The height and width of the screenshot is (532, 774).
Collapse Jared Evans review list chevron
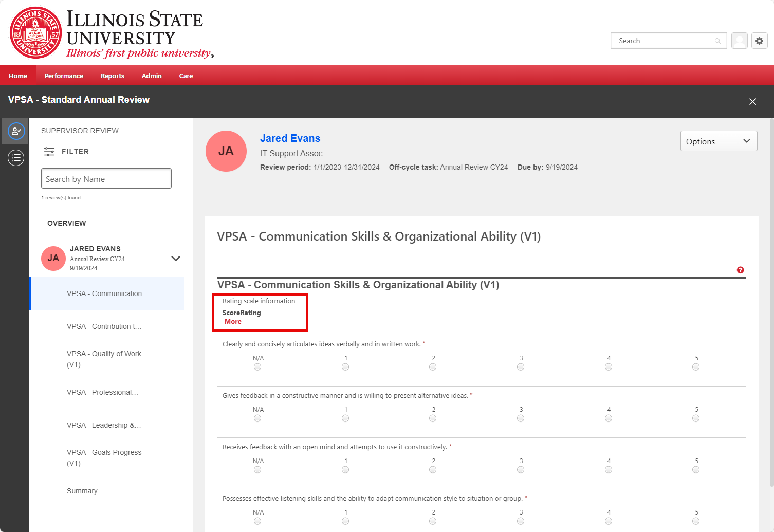tap(176, 259)
